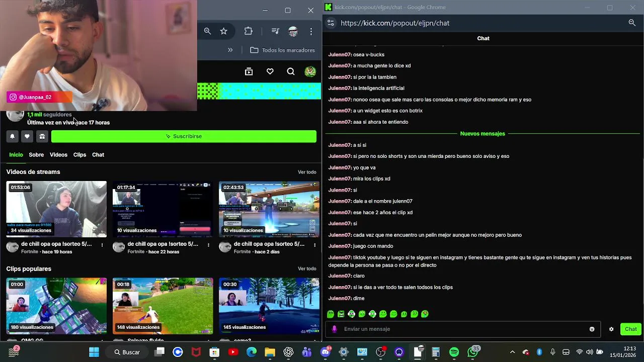The image size is (644, 362).
Task: Focus the Enviar un mensaje input field
Action: [x=463, y=329]
